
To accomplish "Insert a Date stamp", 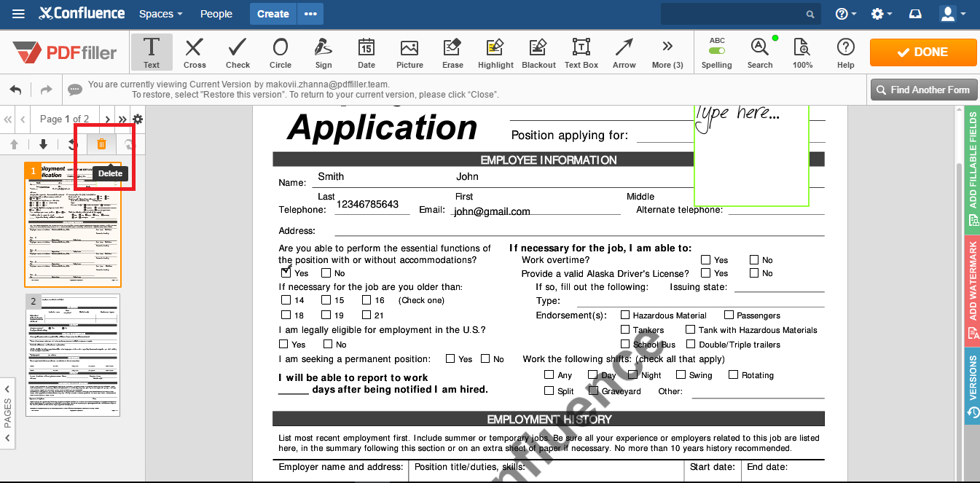I will [366, 52].
